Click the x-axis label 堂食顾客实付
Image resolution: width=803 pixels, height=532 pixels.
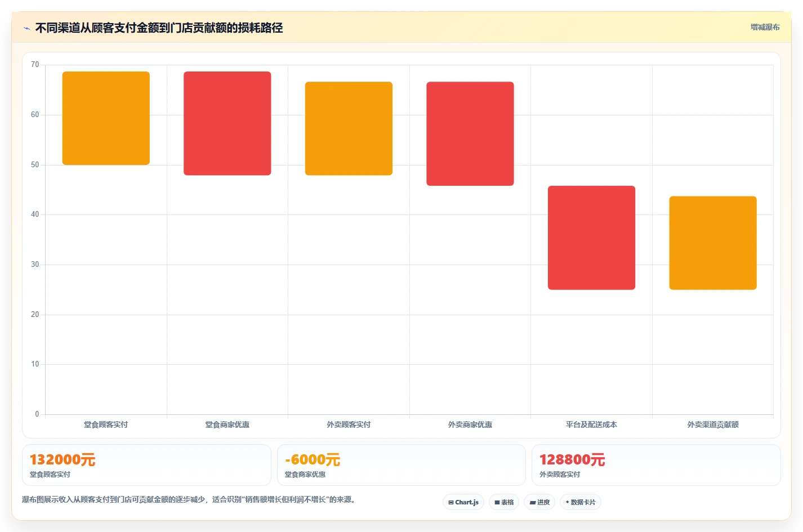tap(106, 424)
